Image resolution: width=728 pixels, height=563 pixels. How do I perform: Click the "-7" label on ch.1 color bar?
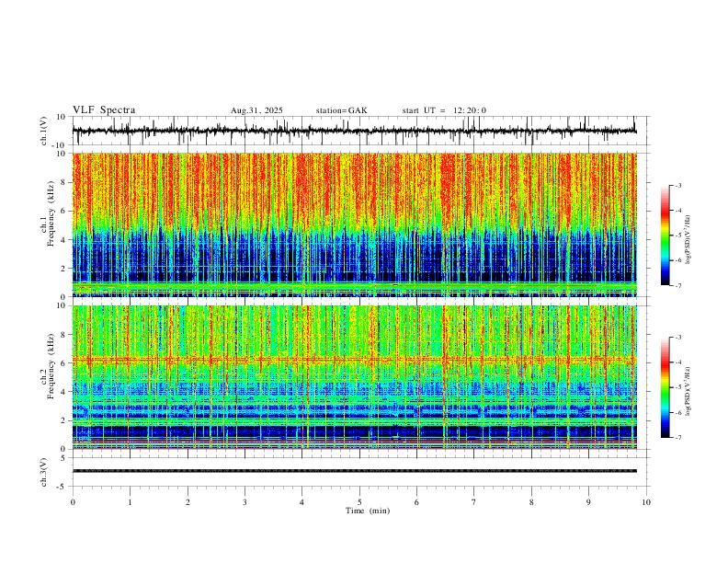[677, 285]
